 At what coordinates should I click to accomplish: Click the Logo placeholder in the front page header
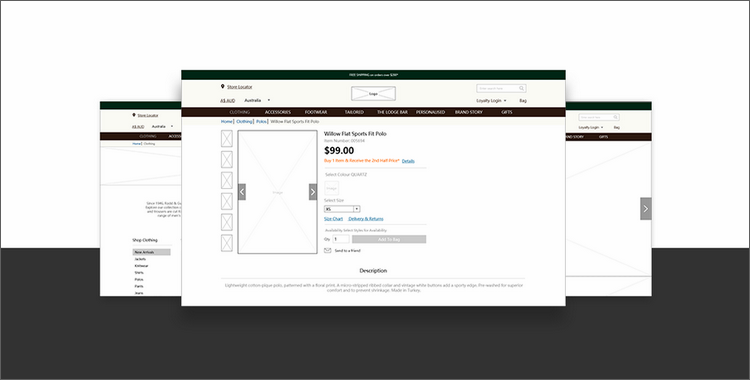tap(373, 93)
